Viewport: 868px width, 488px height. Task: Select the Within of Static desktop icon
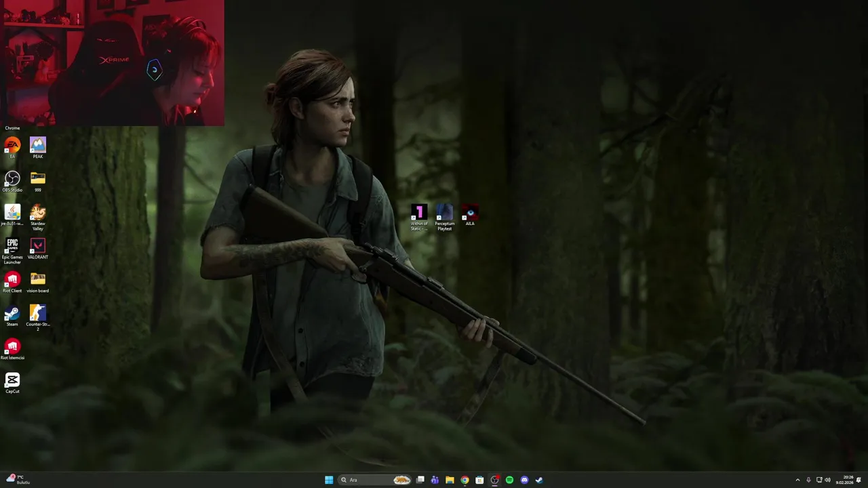click(x=419, y=218)
